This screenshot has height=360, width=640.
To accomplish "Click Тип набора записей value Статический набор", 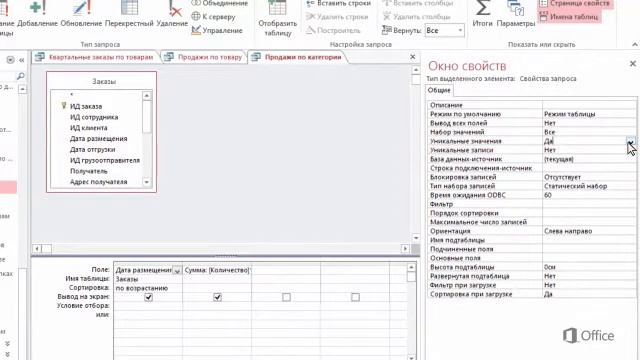I will tap(589, 186).
